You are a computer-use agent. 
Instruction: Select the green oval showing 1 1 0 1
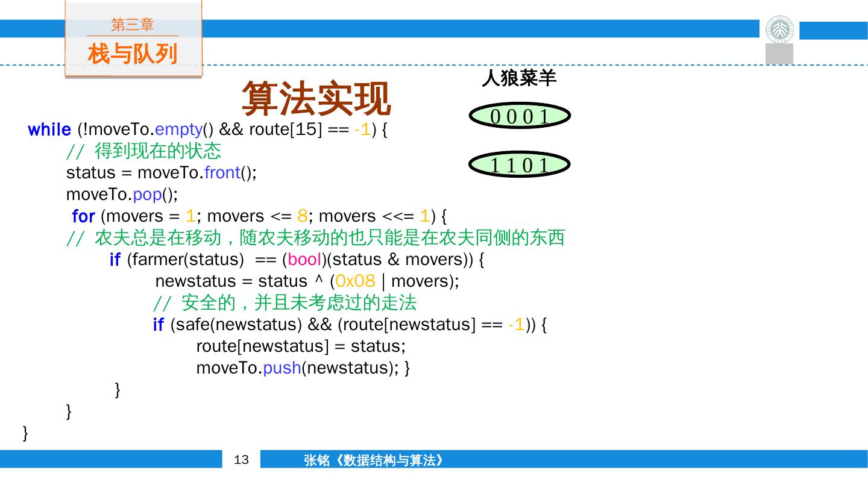[x=520, y=164]
